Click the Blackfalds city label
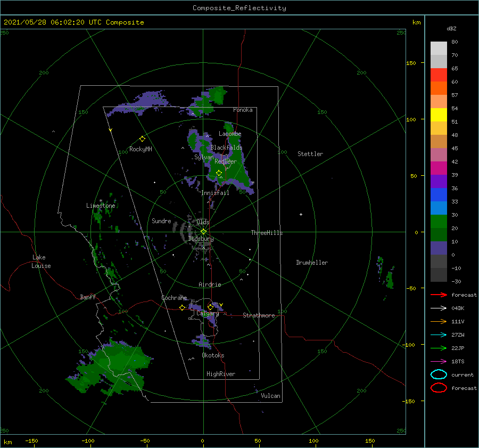The image size is (479, 448). (226, 148)
